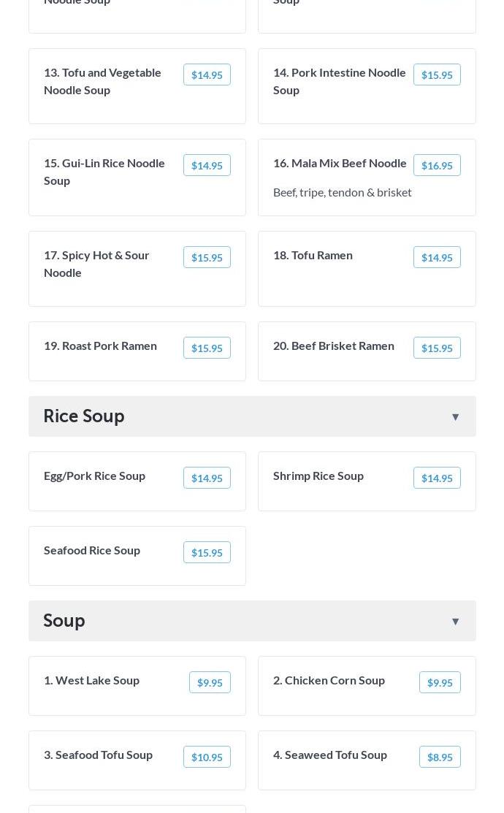Click the $14.95 price for Tofu and Vegetable Noodle Soup
This screenshot has width=504, height=813.
(207, 75)
